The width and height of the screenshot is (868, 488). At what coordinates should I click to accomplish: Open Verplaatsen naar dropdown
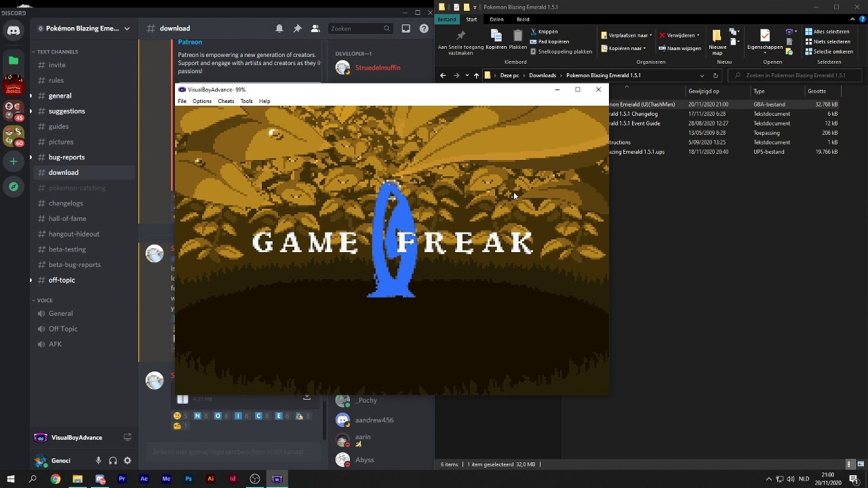[x=626, y=35]
